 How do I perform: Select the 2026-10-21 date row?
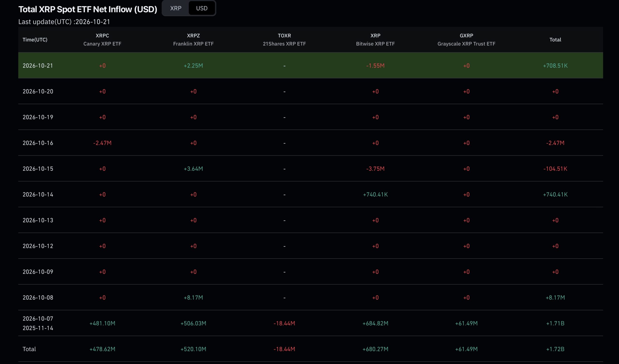(x=310, y=65)
